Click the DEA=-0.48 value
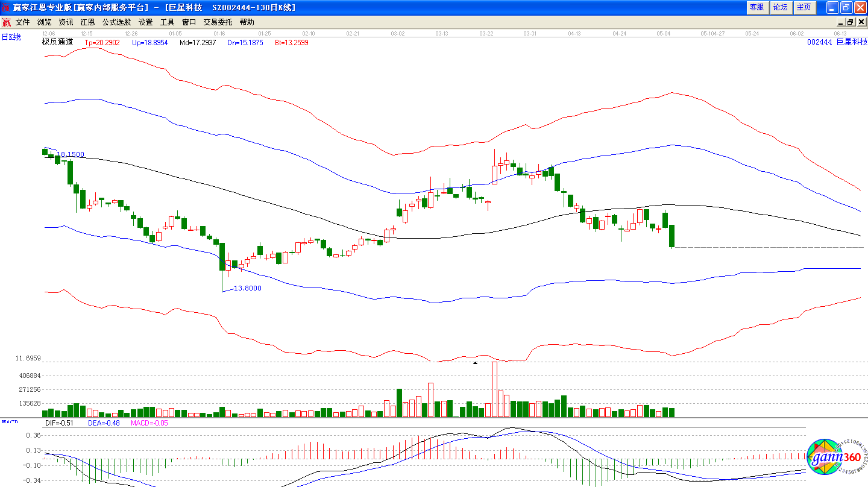This screenshot has width=868, height=487. (104, 423)
